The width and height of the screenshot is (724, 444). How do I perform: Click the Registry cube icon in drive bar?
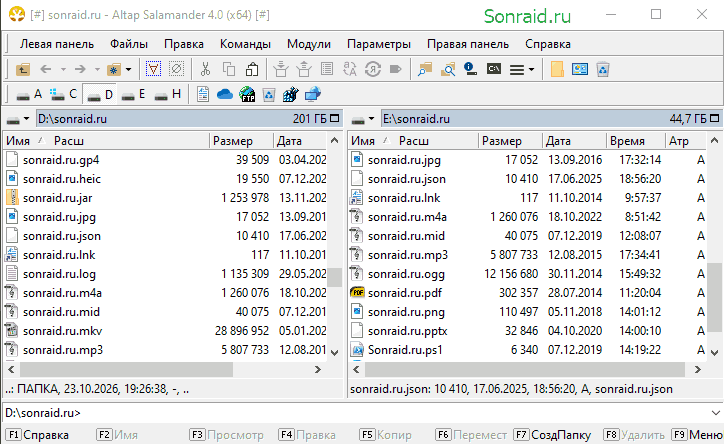tap(290, 95)
